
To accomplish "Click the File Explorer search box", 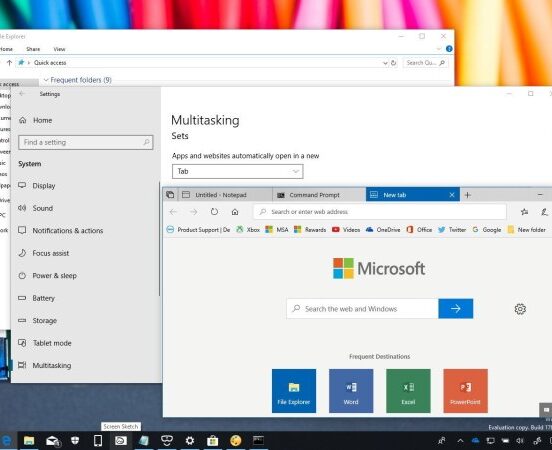I will coord(425,63).
